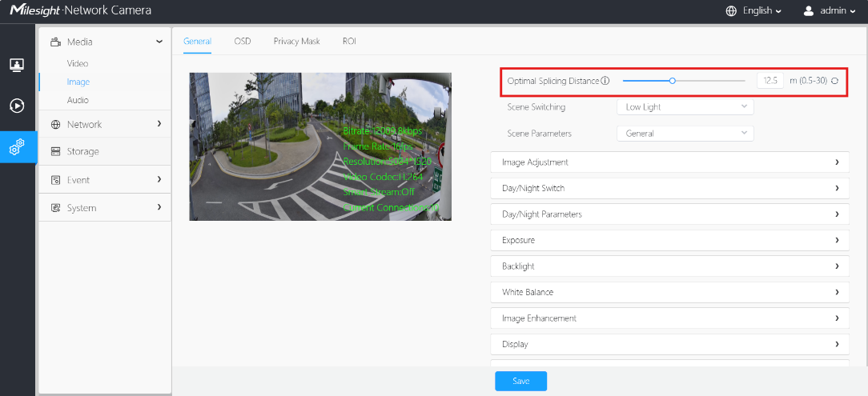Image resolution: width=868 pixels, height=396 pixels.
Task: Click the Optimal Splicing Distance value field
Action: pos(770,81)
